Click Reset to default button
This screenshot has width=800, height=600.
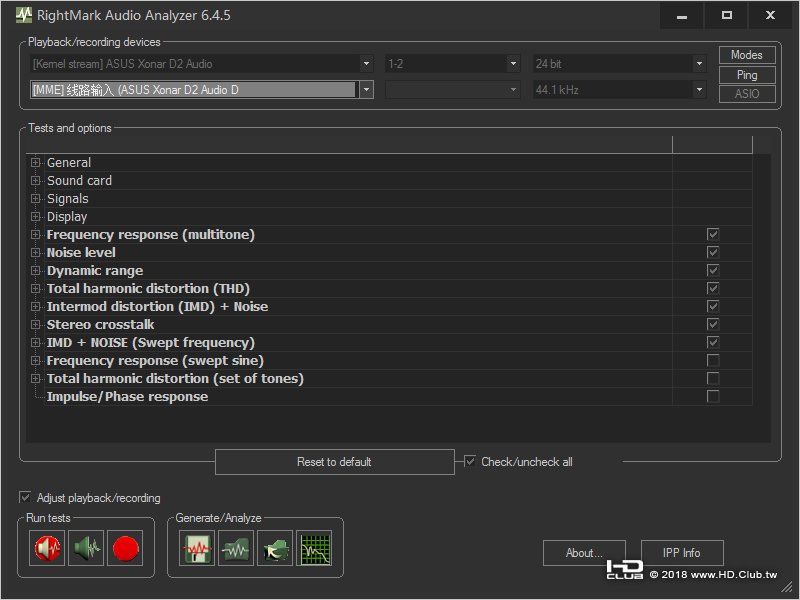click(334, 462)
